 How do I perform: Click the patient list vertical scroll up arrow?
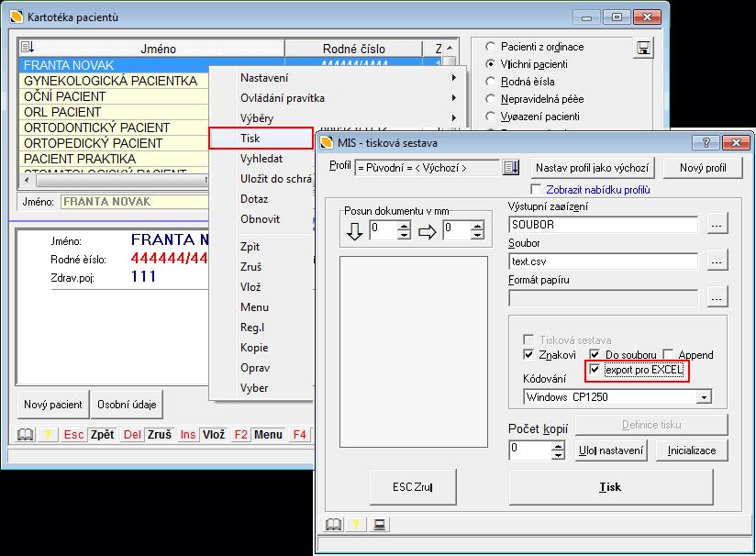pos(450,49)
